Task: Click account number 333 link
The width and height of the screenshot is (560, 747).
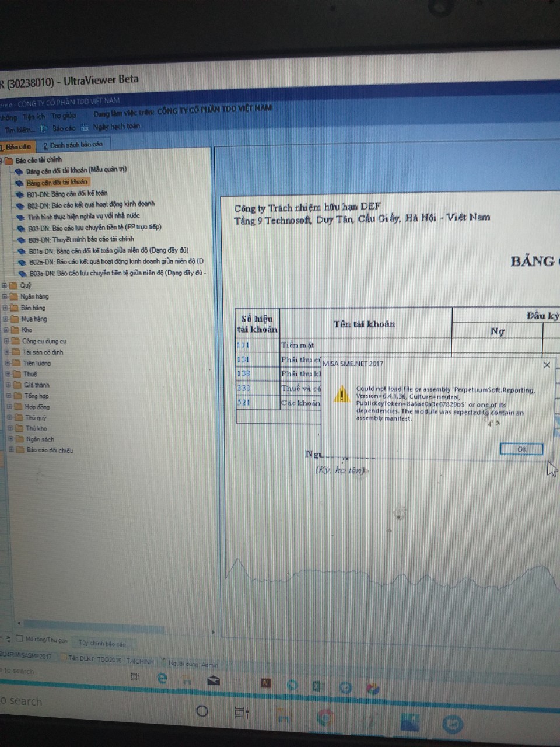Action: (x=244, y=388)
